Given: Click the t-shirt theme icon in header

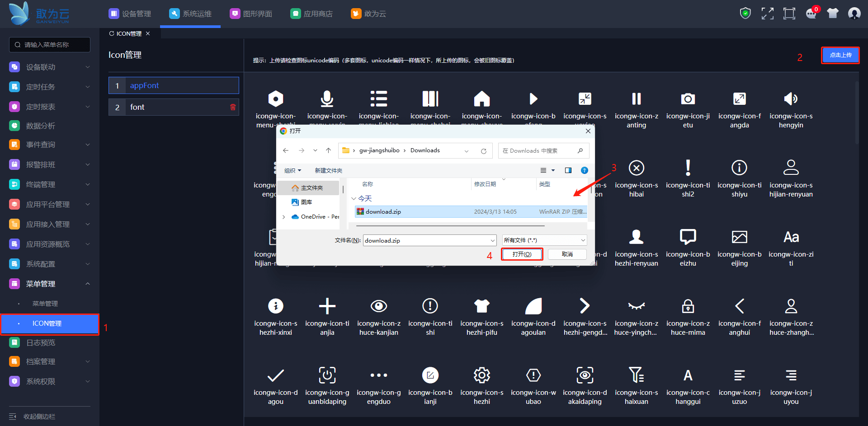Looking at the screenshot, I should point(832,14).
